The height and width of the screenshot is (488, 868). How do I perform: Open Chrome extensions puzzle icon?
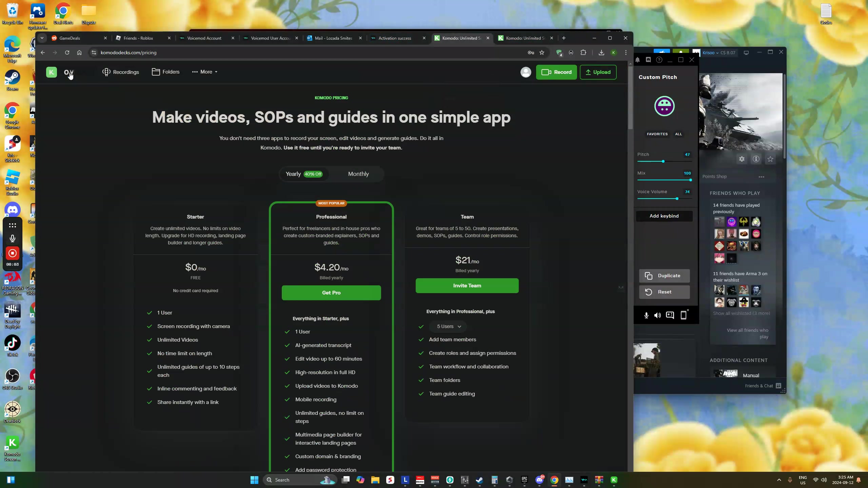click(x=583, y=53)
